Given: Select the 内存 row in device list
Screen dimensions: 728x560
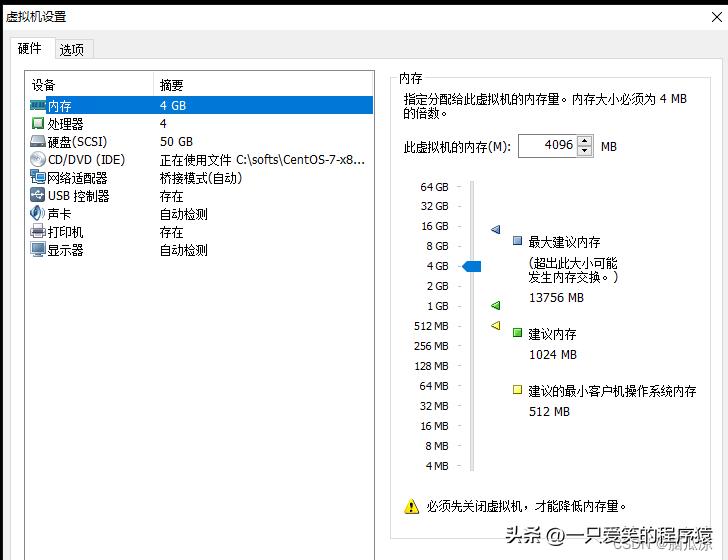Looking at the screenshot, I should click(x=201, y=105).
